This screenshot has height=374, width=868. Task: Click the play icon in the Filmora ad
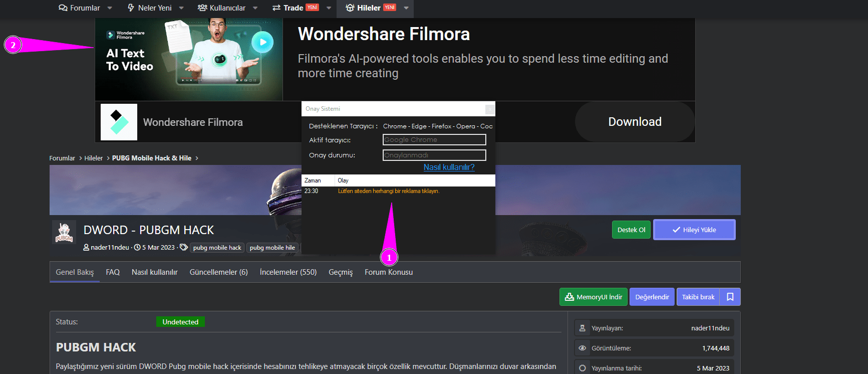coord(263,42)
